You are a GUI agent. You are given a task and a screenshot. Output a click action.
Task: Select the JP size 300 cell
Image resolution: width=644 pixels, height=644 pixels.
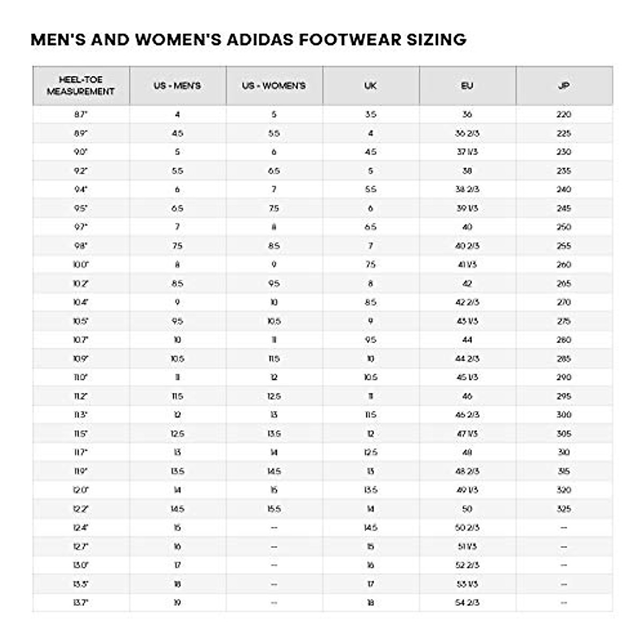tap(563, 415)
